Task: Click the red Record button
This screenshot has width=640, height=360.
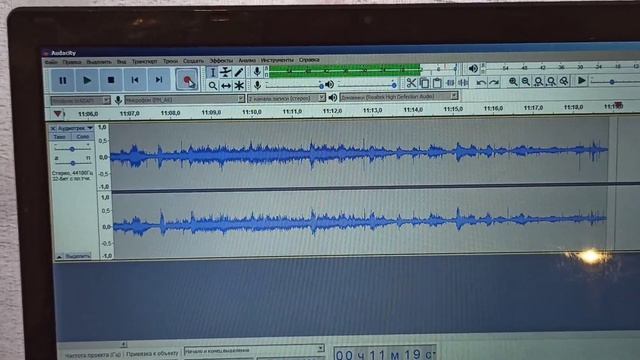Action: 187,79
